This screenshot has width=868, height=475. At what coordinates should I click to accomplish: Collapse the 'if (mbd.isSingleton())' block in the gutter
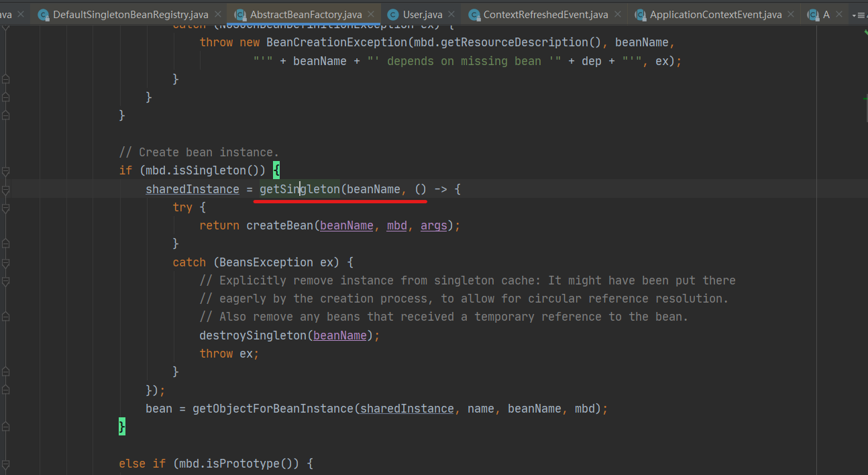pyautogui.click(x=6, y=171)
